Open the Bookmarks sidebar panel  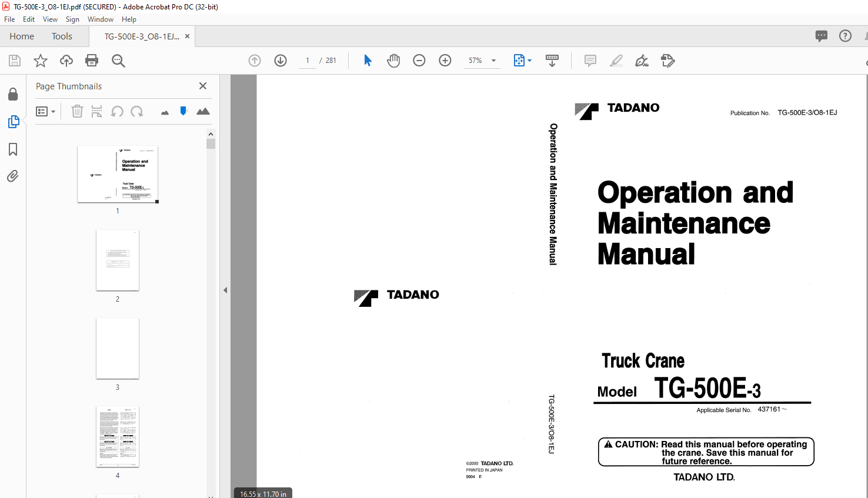(x=13, y=149)
